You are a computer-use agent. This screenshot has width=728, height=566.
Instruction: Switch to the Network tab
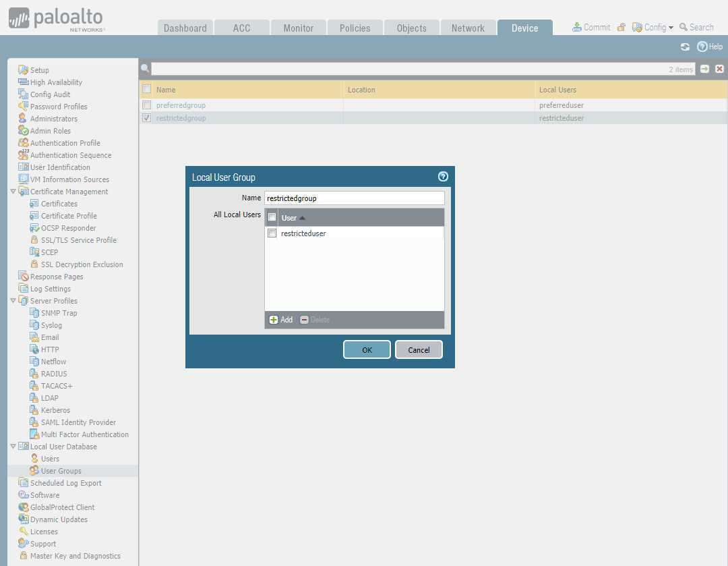pyautogui.click(x=468, y=28)
